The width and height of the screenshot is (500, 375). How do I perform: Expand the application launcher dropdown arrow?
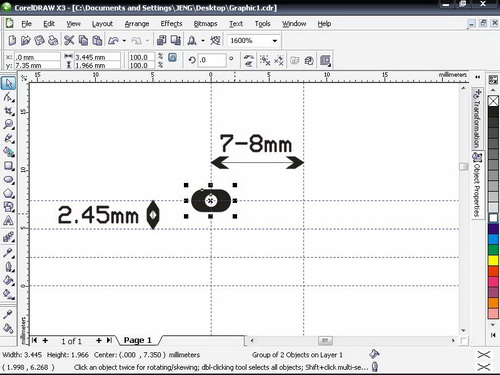click(203, 41)
